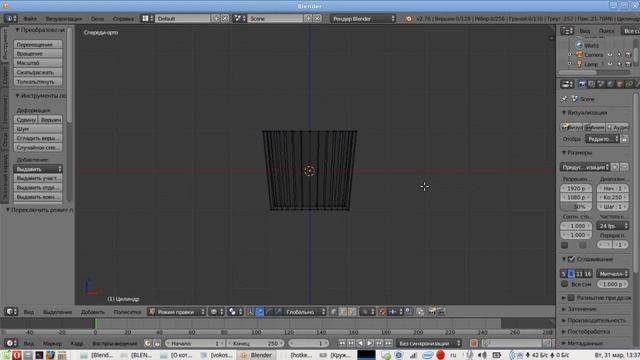The image size is (640, 360).
Task: Open the pivot point selector
Action: point(235,312)
